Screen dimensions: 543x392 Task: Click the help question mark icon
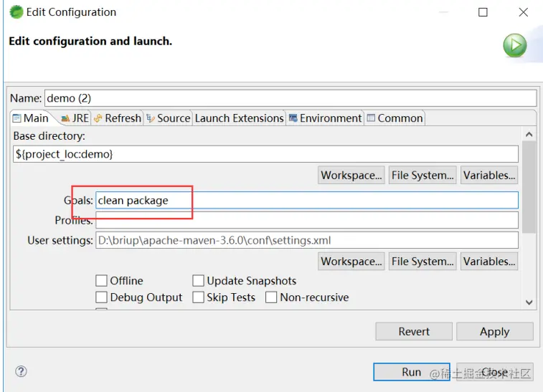pyautogui.click(x=21, y=371)
